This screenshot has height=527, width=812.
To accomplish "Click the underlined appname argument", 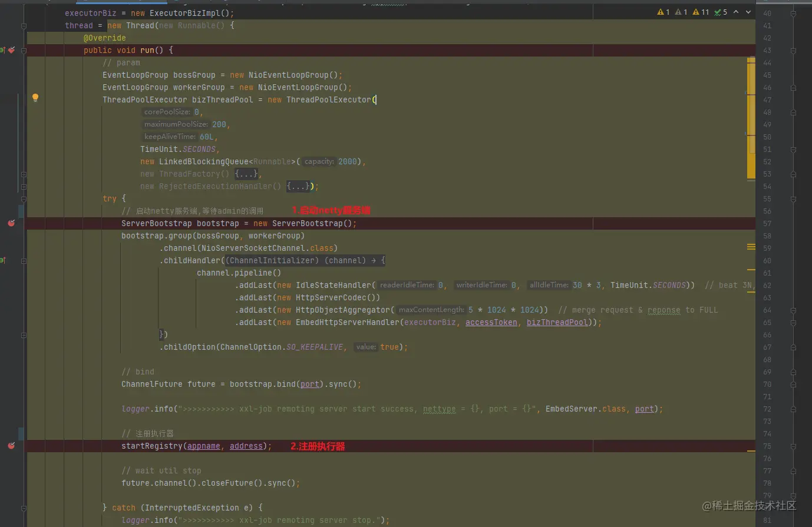I will pyautogui.click(x=204, y=446).
